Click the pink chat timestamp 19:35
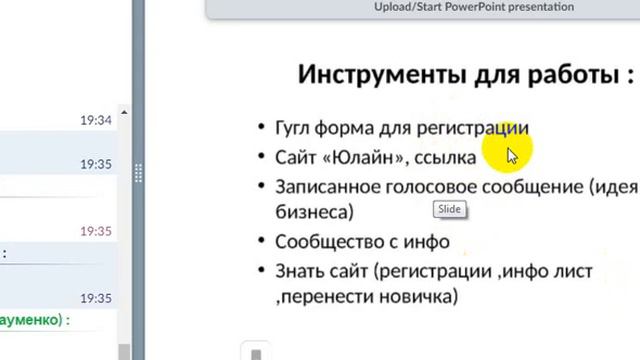 96,231
